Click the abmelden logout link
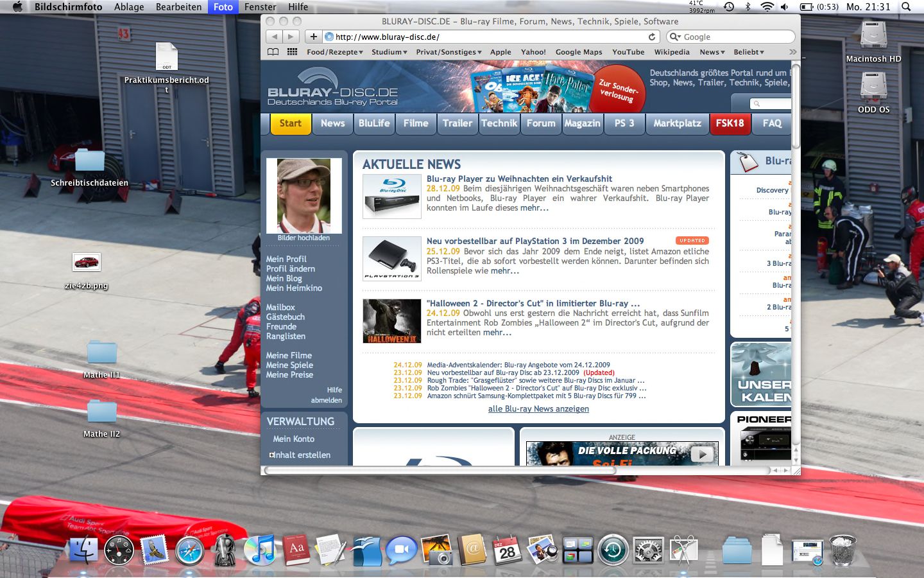This screenshot has width=924, height=578. [327, 400]
